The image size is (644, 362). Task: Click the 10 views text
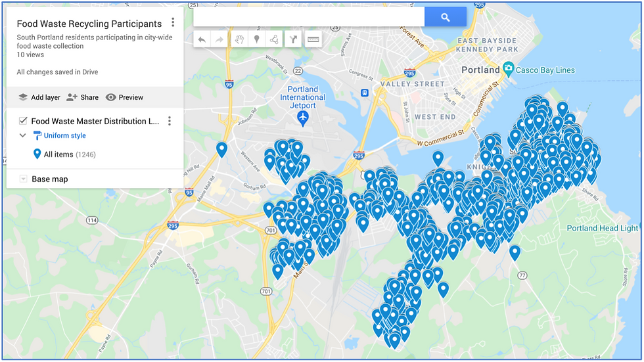(30, 55)
